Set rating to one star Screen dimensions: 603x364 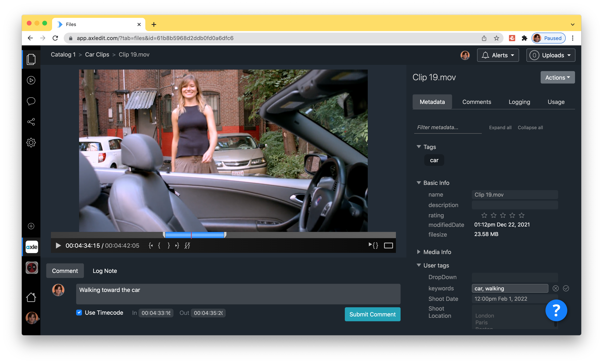[x=484, y=215]
